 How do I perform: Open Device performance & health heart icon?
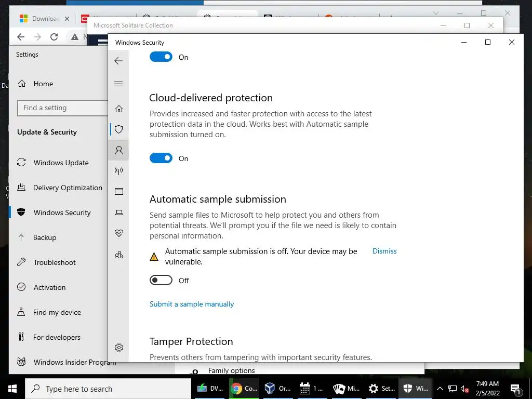(x=119, y=233)
